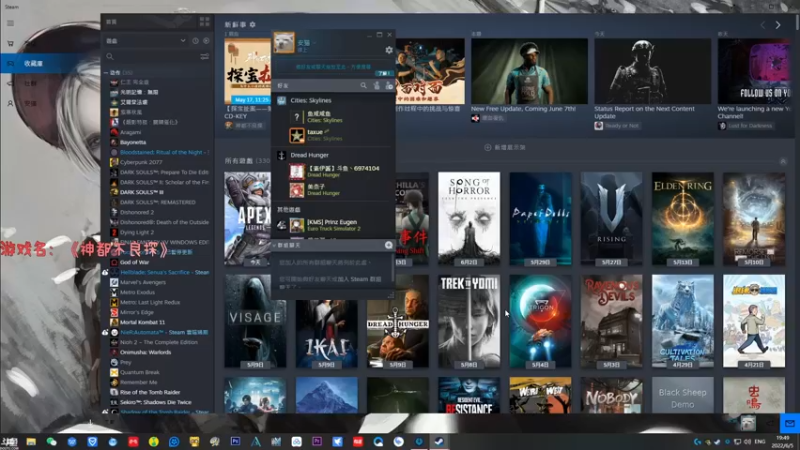The image size is (800, 450).
Task: Select Dishonored 2 in the library list
Action: point(137,212)
